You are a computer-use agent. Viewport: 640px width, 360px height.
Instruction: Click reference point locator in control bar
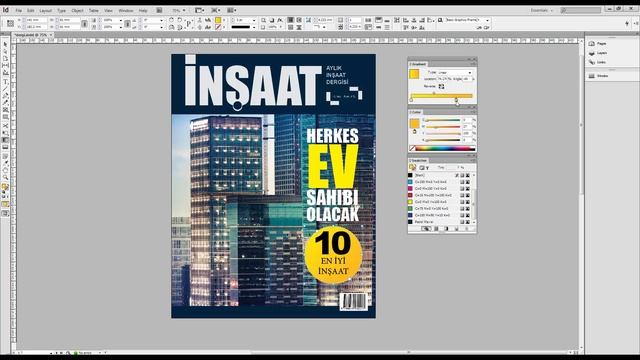11,23
